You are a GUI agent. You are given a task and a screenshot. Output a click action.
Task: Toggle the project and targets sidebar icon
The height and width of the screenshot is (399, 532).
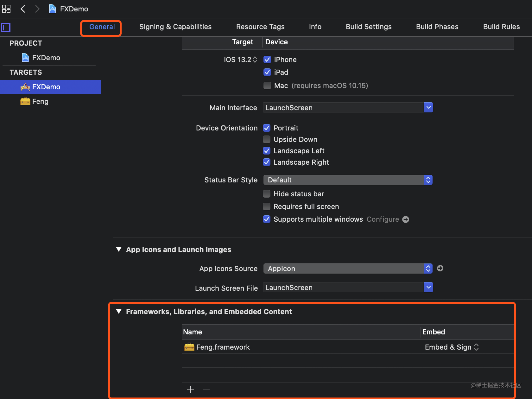[x=6, y=28]
